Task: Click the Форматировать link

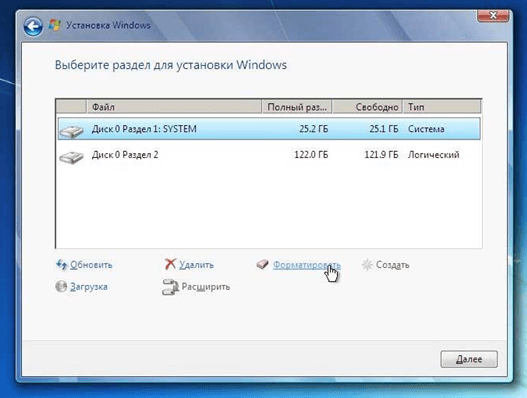Action: coord(307,265)
